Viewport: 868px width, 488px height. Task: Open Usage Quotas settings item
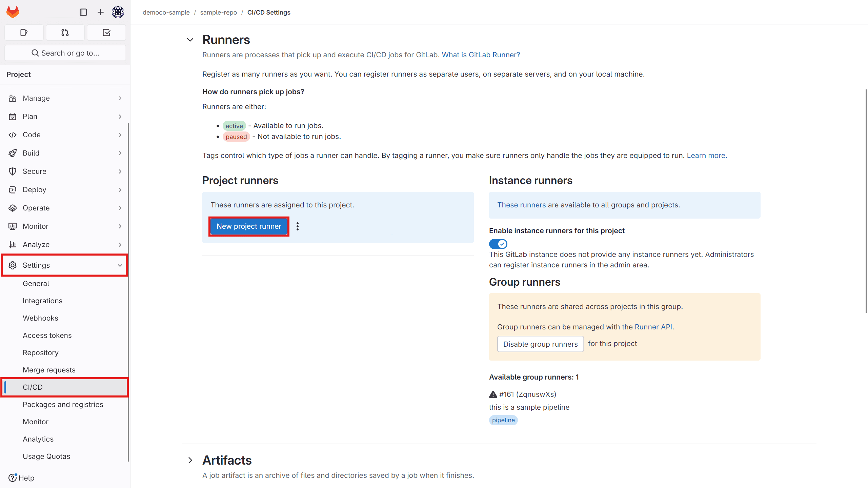click(65, 456)
